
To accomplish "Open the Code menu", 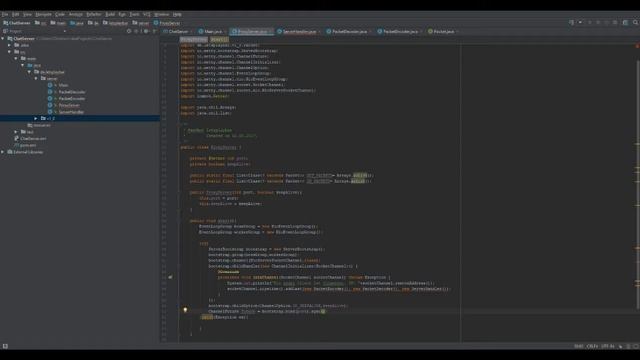I will pos(60,14).
